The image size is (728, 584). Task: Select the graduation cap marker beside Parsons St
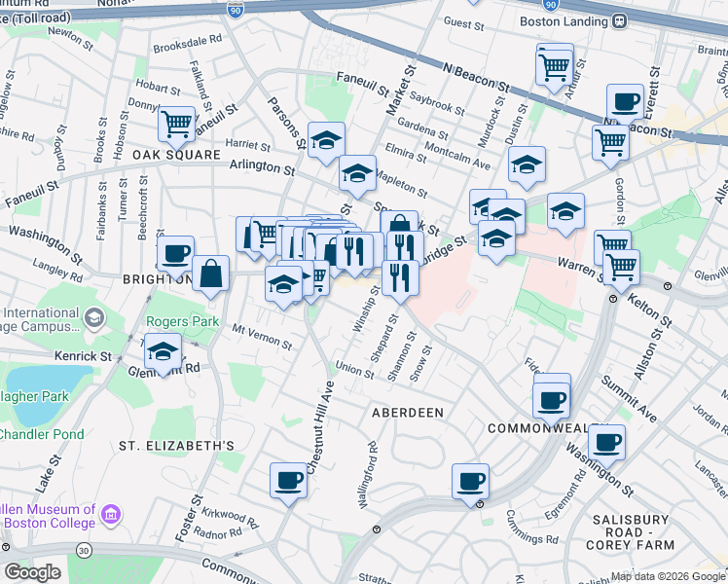pyautogui.click(x=326, y=140)
